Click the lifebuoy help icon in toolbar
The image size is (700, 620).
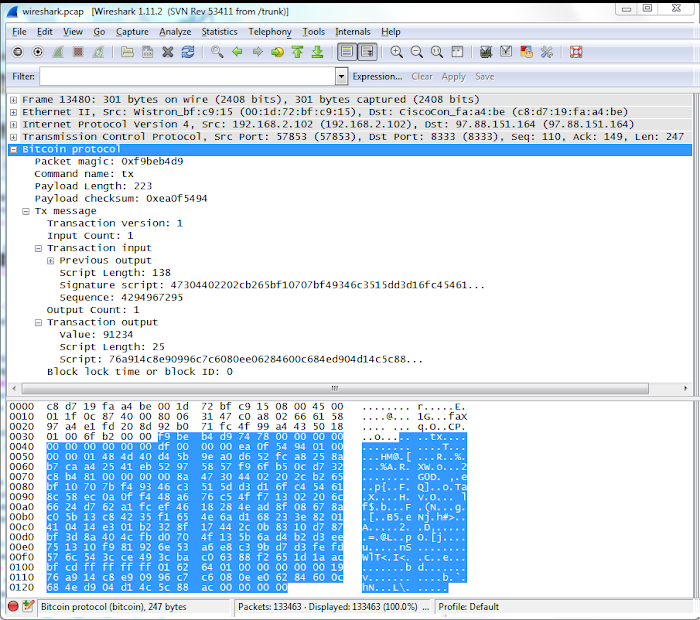tap(574, 51)
